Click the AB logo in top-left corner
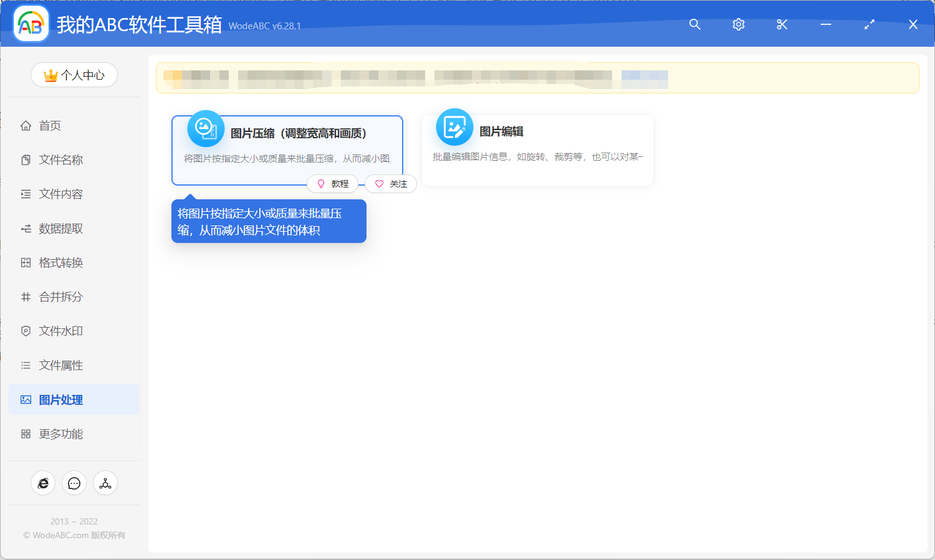 pos(31,24)
